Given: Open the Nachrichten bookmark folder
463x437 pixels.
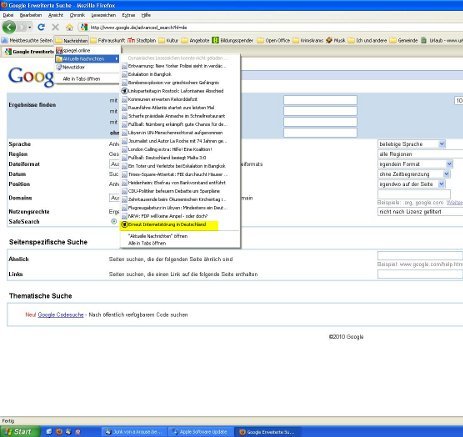Looking at the screenshot, I should (x=71, y=40).
